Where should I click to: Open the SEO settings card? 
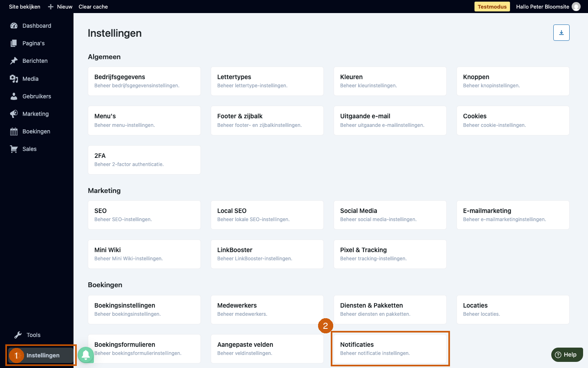[144, 215]
